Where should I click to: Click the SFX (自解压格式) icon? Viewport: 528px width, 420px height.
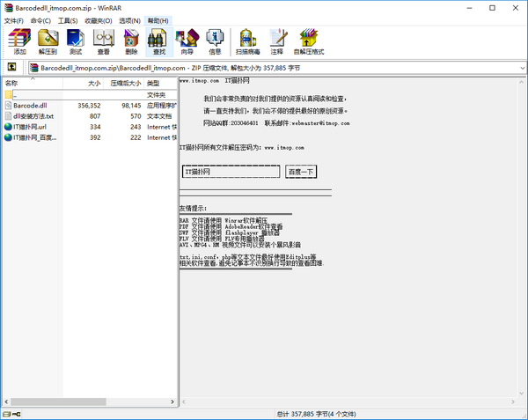[x=309, y=41]
